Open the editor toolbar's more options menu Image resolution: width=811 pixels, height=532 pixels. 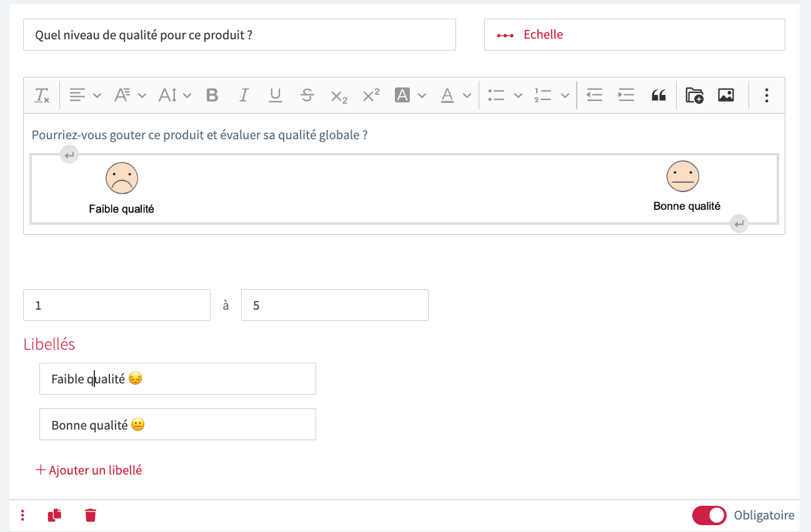[767, 96]
